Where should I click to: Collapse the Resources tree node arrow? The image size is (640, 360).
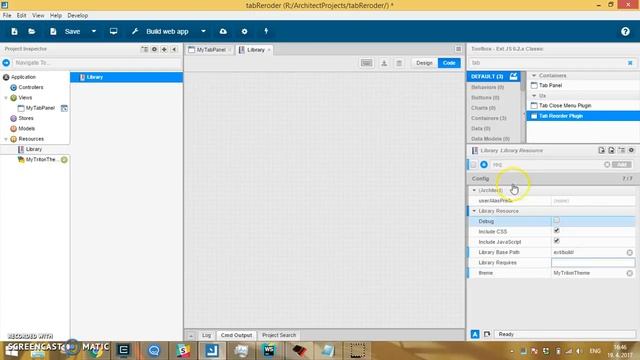[6, 139]
